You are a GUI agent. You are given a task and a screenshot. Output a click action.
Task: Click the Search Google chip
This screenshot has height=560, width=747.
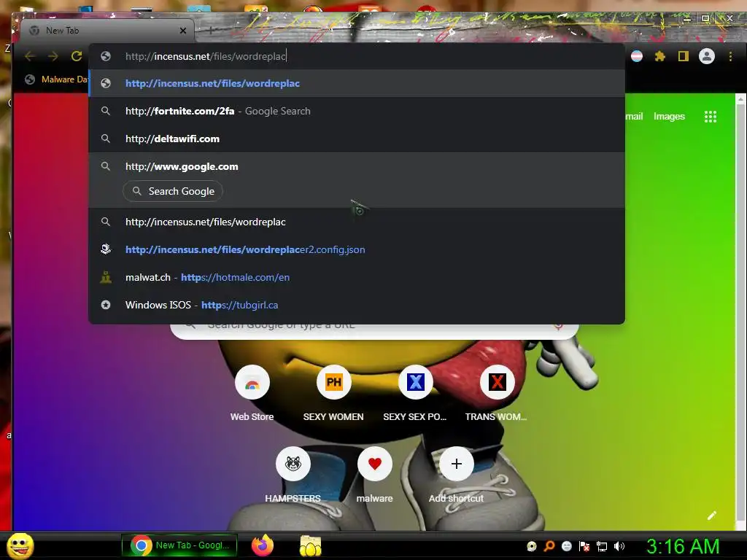[173, 192]
